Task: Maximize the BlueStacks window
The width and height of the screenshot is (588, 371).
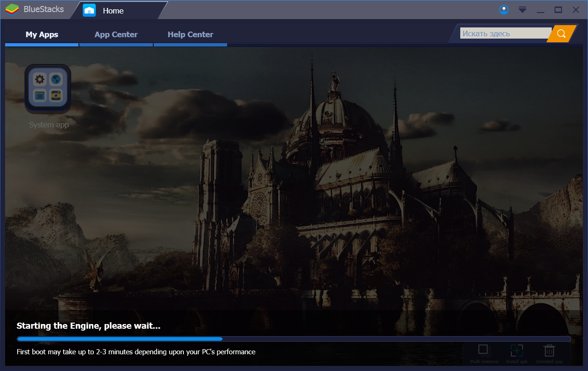Action: click(558, 10)
